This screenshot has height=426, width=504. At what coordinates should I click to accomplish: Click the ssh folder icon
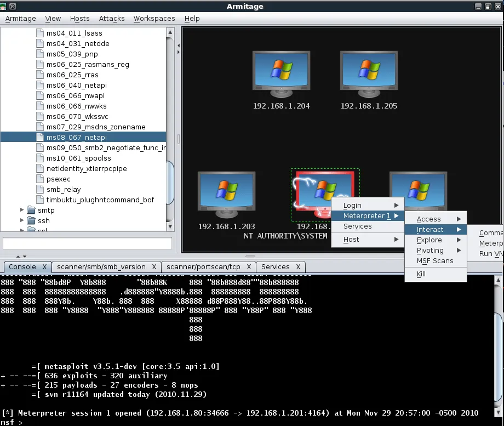[31, 221]
